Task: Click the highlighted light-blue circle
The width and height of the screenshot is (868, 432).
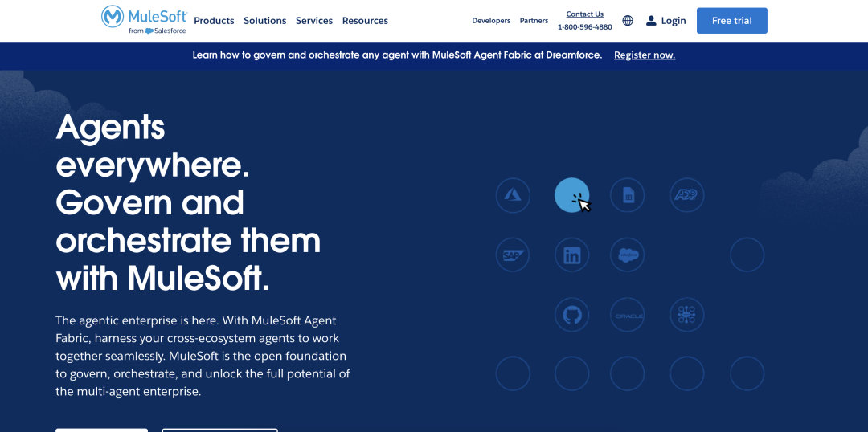Action: [572, 195]
